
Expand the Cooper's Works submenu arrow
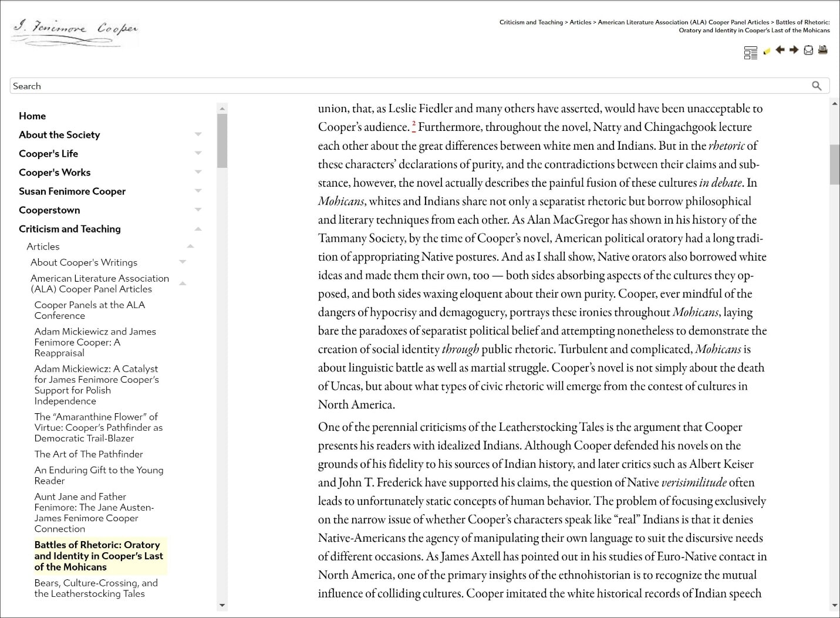pos(198,172)
